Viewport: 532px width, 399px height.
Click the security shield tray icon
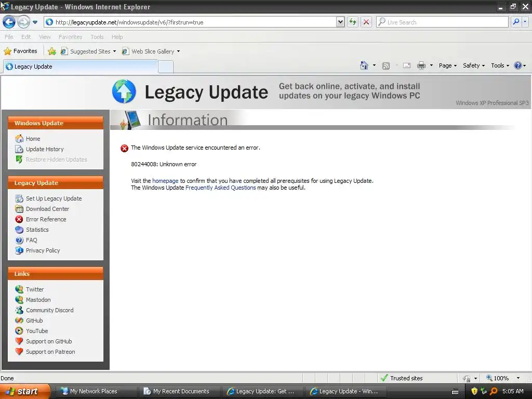474,391
